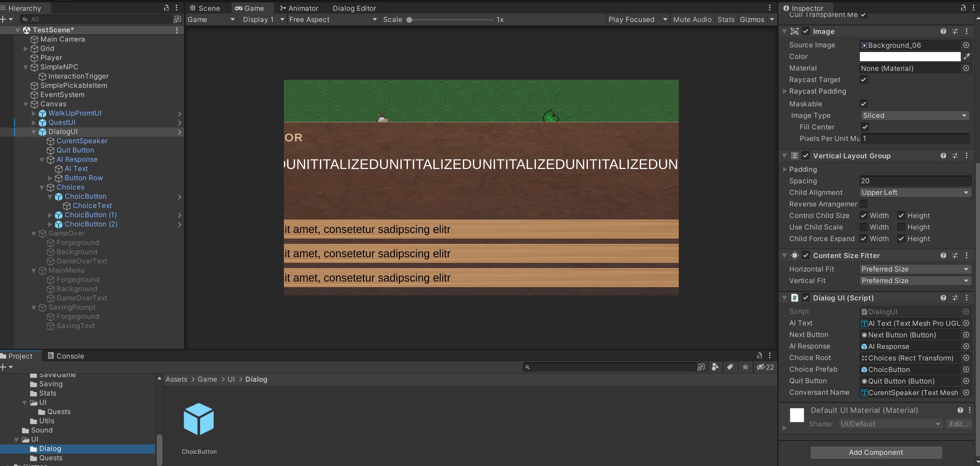Disable the Content Size Fitter component
Viewport: 980px width, 466px height.
pyautogui.click(x=805, y=255)
